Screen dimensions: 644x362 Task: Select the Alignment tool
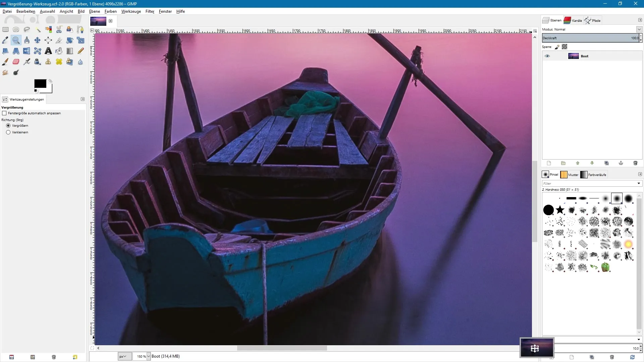click(48, 40)
